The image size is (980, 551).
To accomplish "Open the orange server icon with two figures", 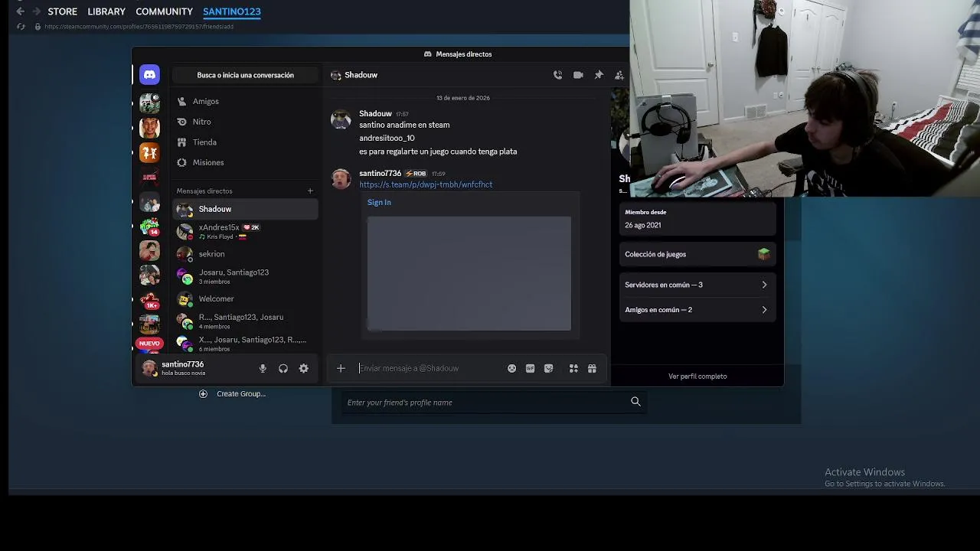I will (x=149, y=153).
